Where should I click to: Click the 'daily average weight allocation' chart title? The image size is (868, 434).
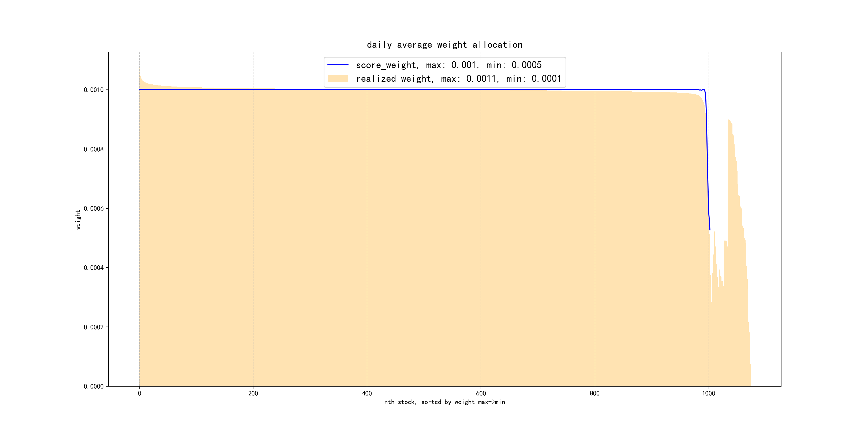444,44
